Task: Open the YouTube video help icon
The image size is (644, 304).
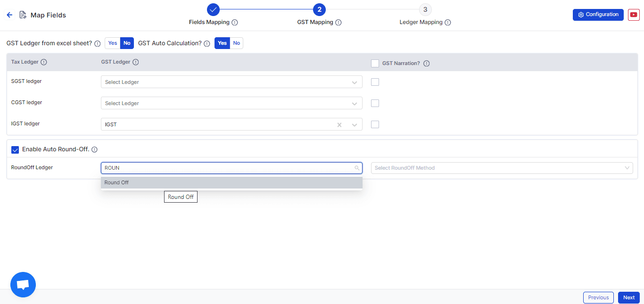Action: pos(634,15)
